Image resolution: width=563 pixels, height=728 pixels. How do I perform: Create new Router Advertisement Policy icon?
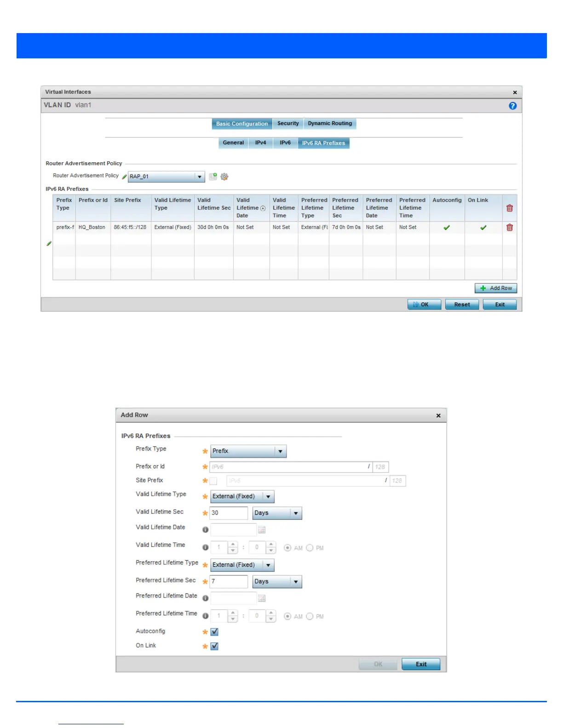(213, 176)
